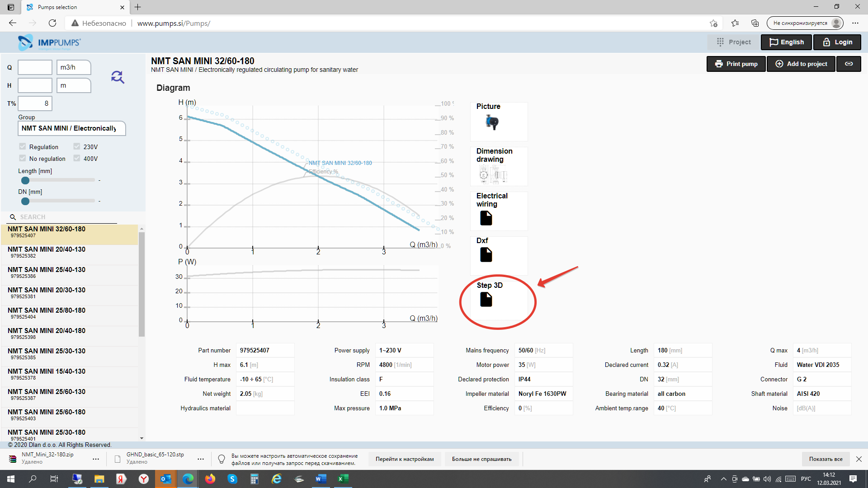Open Firefox from the taskbar
This screenshot has height=488, width=868.
pyautogui.click(x=210, y=479)
